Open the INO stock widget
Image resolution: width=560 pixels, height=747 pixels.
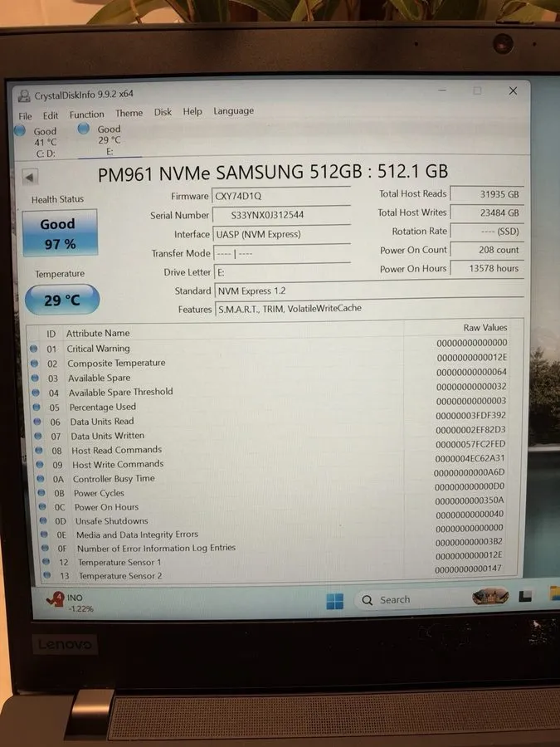pos(71,603)
